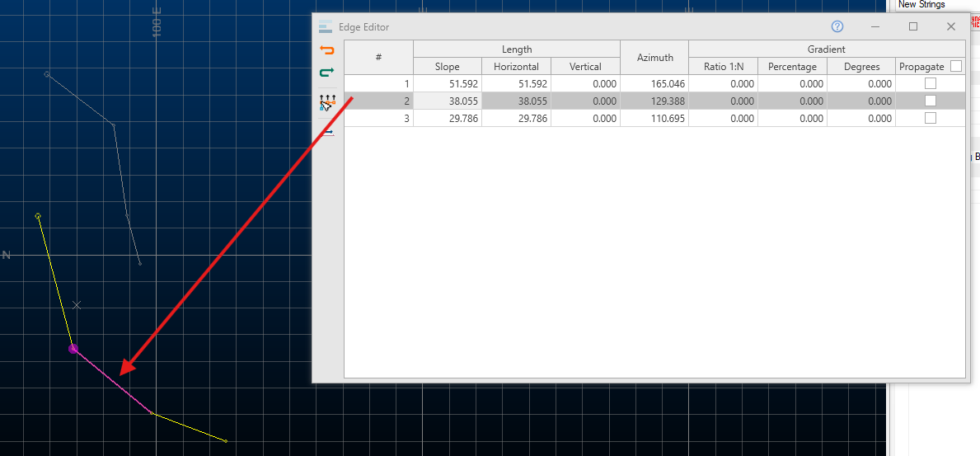Enable Propagate for edge row 1
The image size is (980, 456).
click(x=931, y=83)
